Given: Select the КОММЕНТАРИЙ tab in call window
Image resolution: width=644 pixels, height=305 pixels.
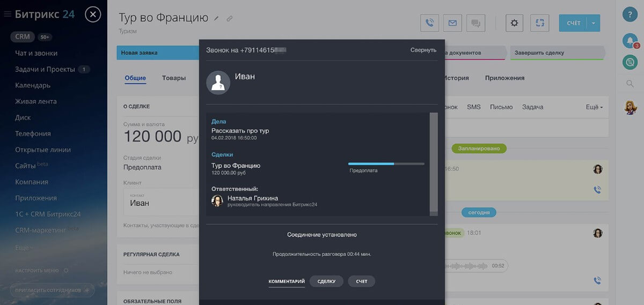Looking at the screenshot, I should (287, 281).
